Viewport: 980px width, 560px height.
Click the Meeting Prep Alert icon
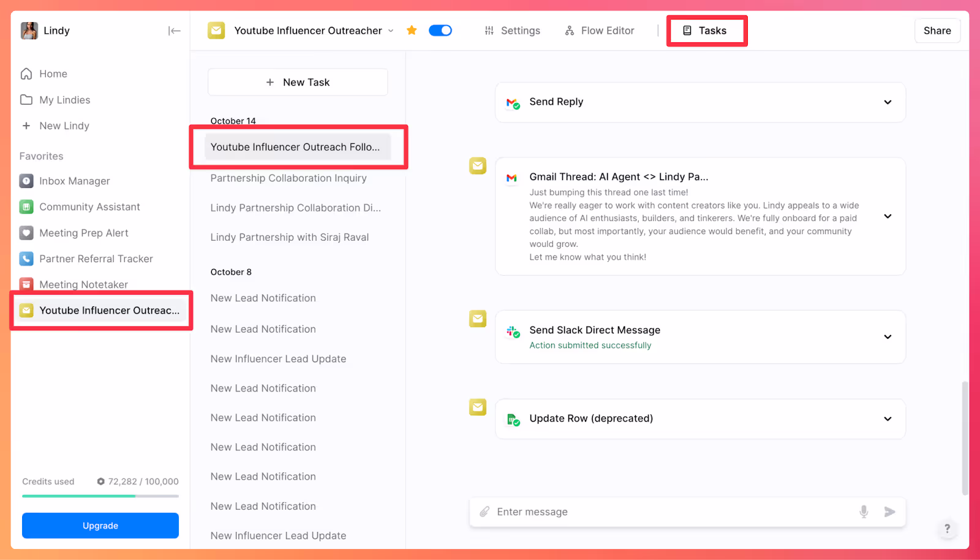click(x=26, y=233)
